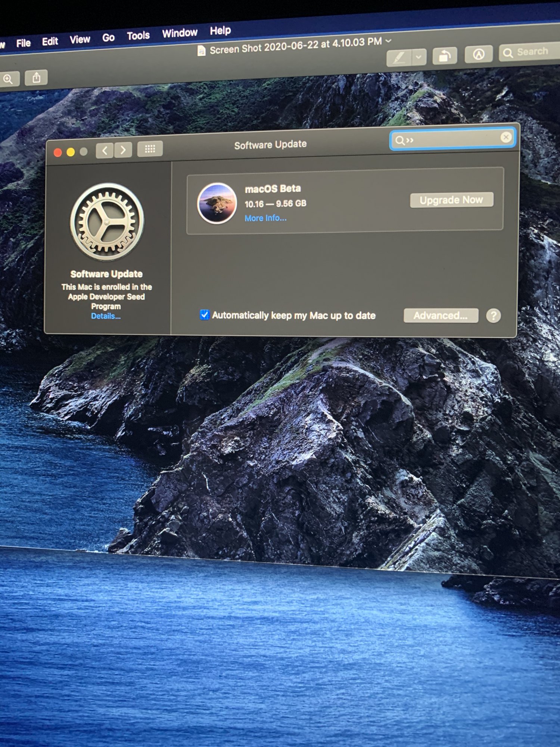This screenshot has width=560, height=747.
Task: Show the Markup toolbar
Action: (479, 55)
